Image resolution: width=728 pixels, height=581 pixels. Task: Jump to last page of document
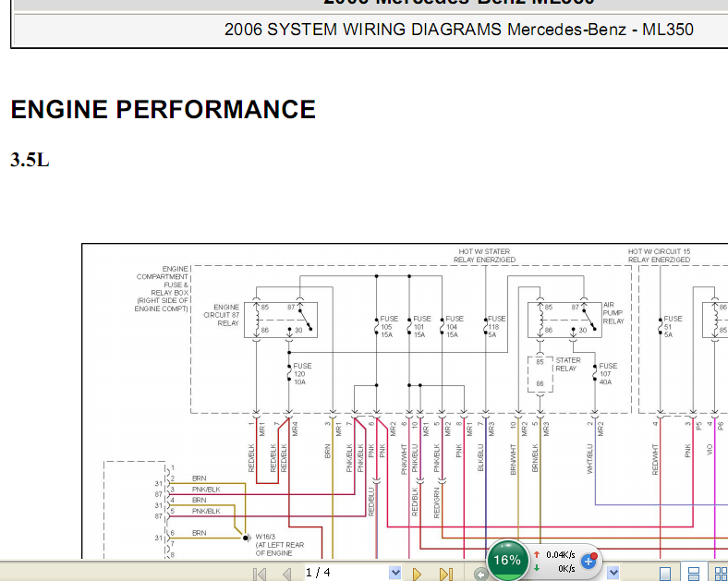(445, 574)
